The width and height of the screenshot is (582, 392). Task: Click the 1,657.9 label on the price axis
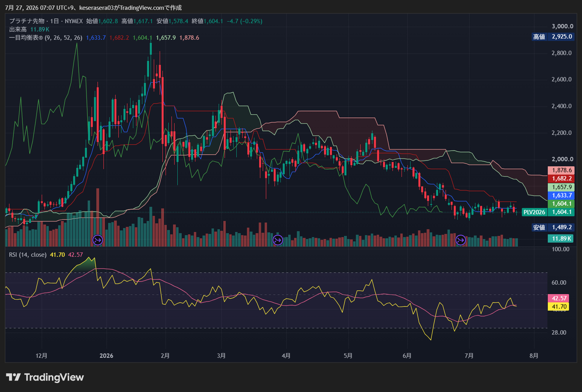[x=561, y=187]
